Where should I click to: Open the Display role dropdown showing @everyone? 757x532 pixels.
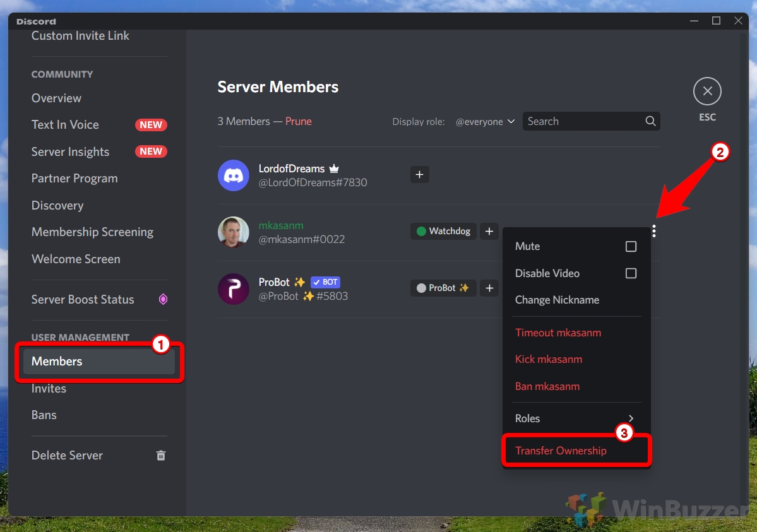pyautogui.click(x=485, y=121)
